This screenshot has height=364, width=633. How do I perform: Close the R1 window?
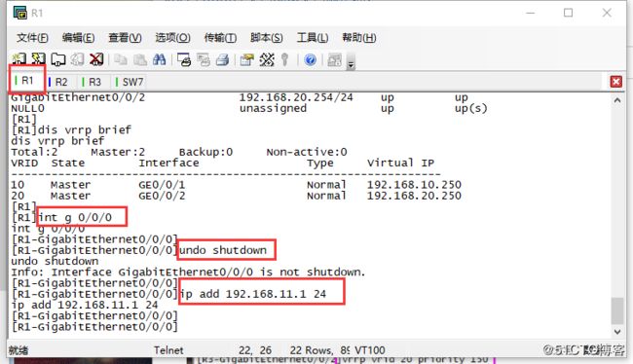607,13
